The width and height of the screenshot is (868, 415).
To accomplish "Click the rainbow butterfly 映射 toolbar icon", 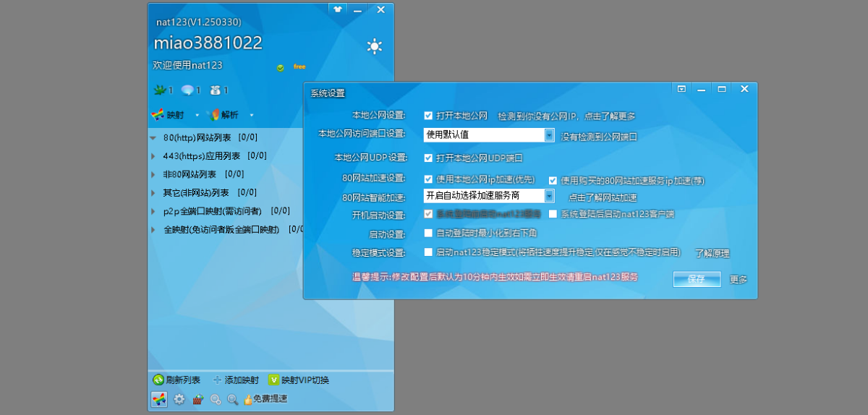I will pos(158,115).
